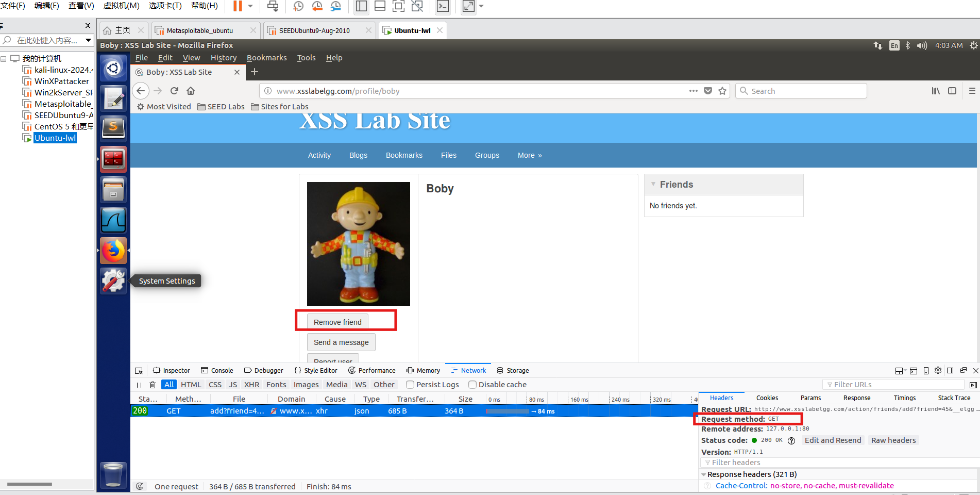Open Firefox hamburger menu
Viewport: 980px width, 495px height.
point(972,91)
